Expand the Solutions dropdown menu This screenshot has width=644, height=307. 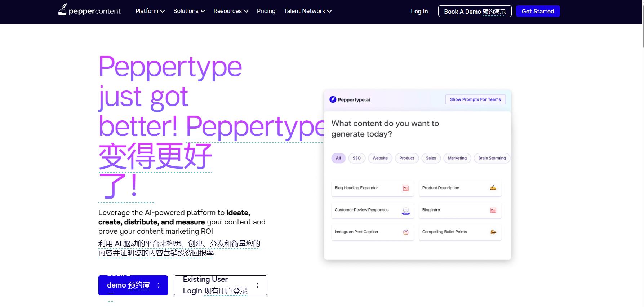189,11
